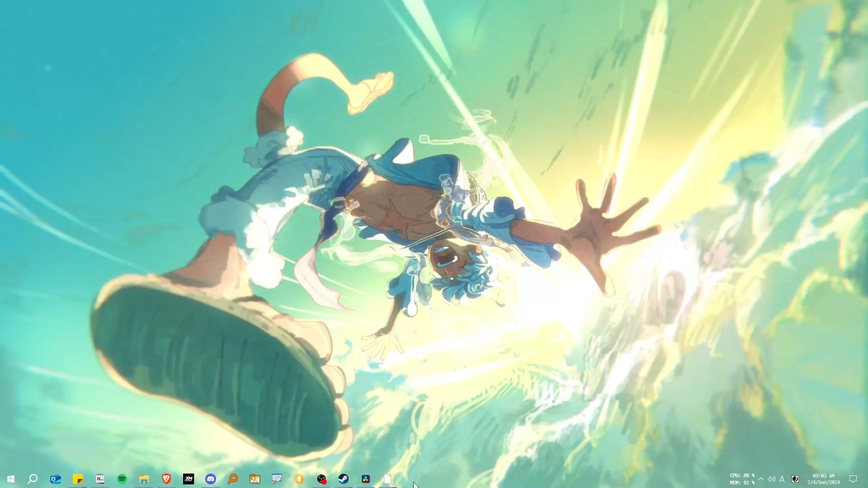
Task: Open Steam from the taskbar
Action: click(x=344, y=479)
